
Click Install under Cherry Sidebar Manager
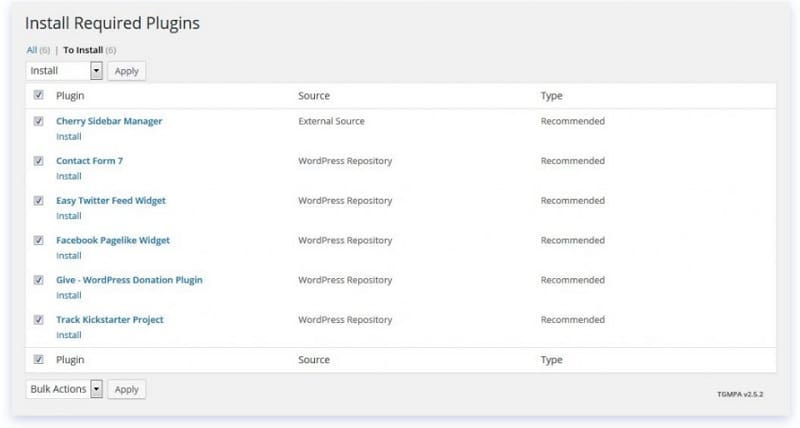(69, 137)
